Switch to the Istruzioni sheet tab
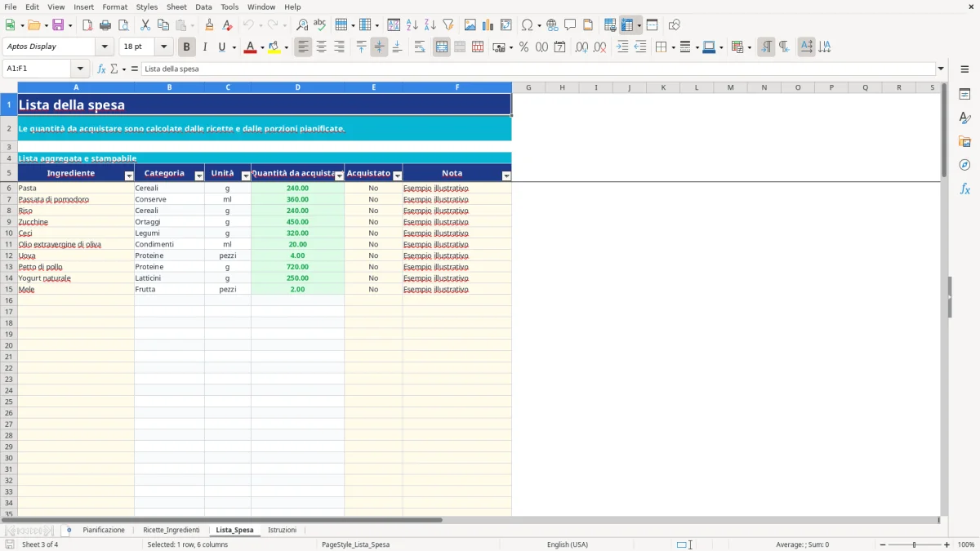 tap(283, 531)
